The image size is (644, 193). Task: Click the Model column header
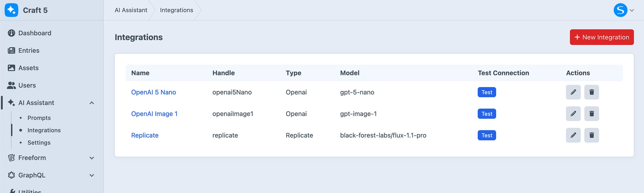coord(350,73)
